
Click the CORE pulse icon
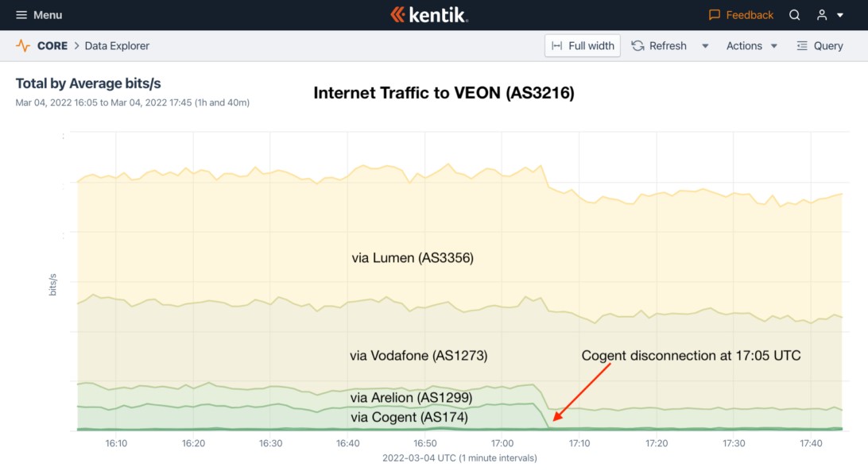(23, 46)
